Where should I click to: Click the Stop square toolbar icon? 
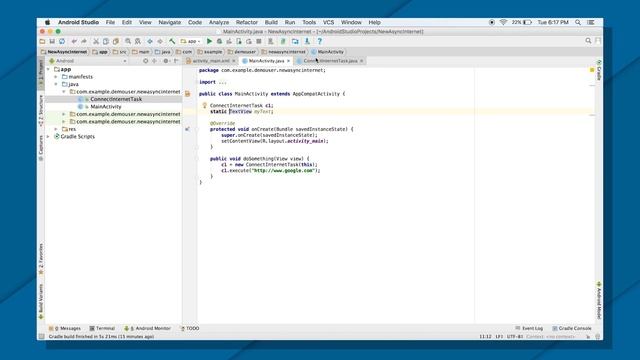point(259,41)
